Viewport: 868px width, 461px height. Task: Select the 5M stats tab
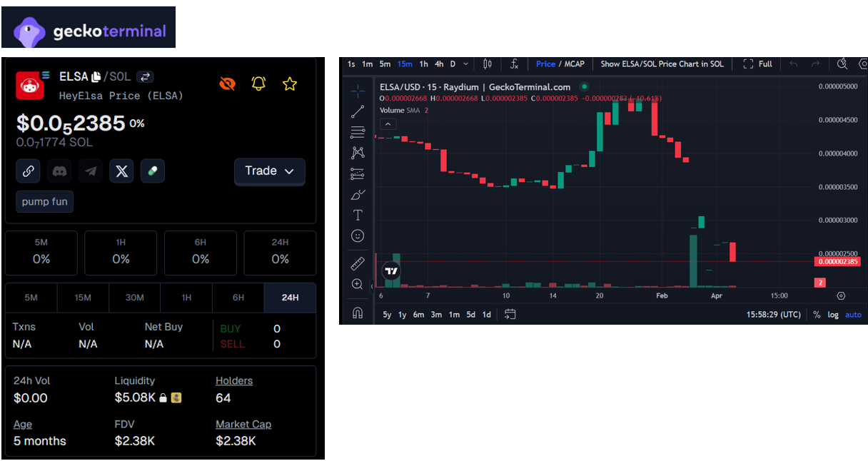(x=31, y=298)
